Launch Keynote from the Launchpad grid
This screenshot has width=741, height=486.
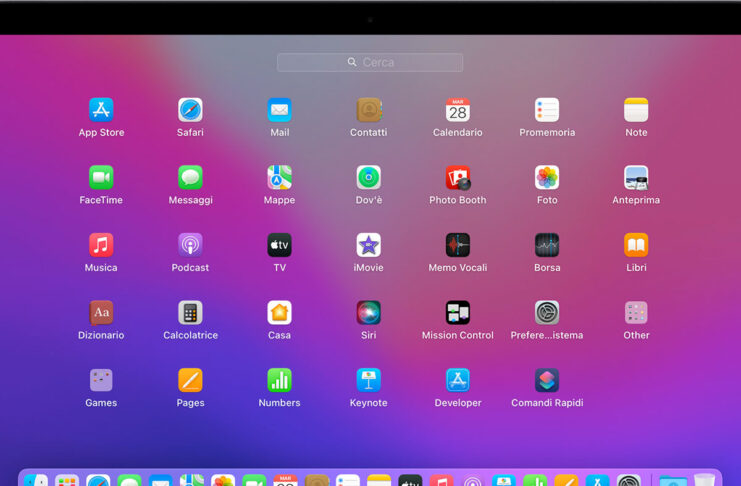tap(369, 380)
